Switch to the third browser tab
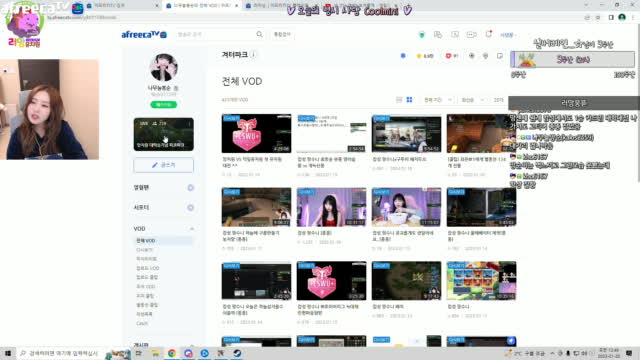Image resolution: width=640 pixels, height=360 pixels. click(x=282, y=6)
